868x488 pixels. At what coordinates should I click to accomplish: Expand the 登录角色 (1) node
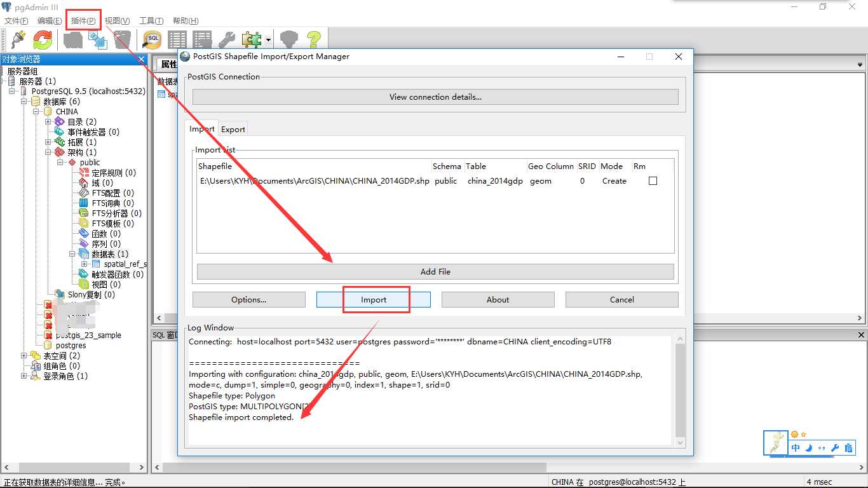click(x=24, y=376)
